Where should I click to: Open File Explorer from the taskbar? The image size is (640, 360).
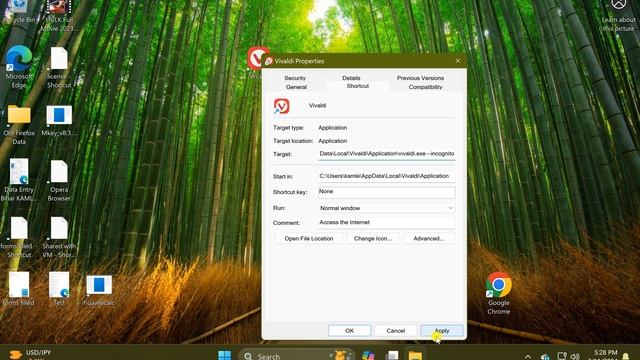(x=415, y=355)
